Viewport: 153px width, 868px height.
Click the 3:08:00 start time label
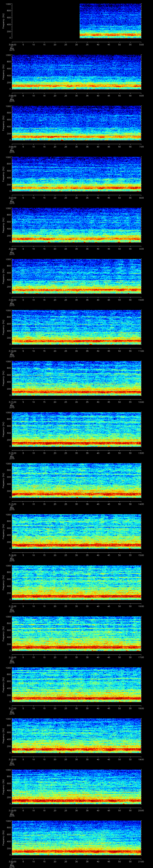pos(12,249)
